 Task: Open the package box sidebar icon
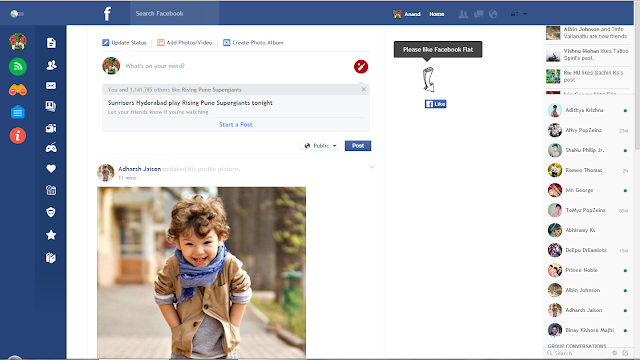(x=51, y=258)
